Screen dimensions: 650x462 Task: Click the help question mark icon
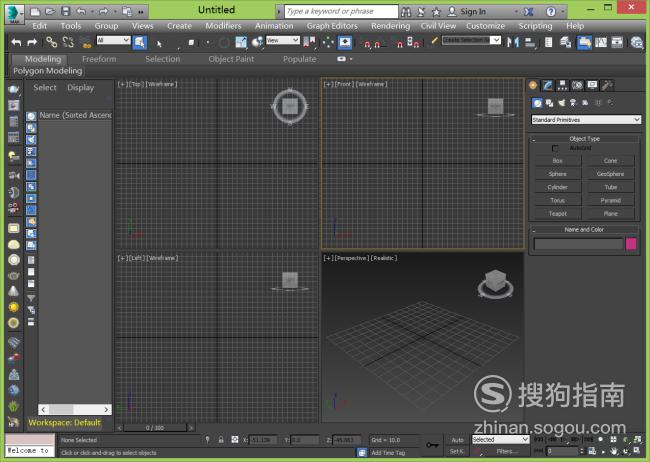(x=551, y=12)
